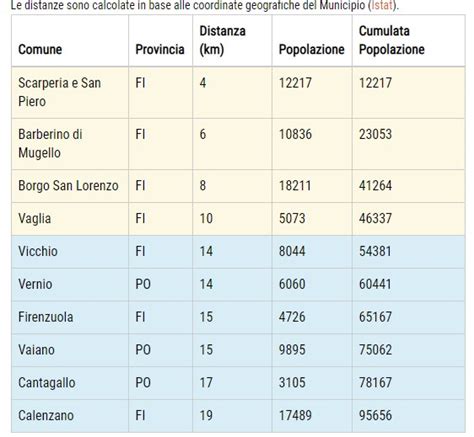Click the Firenzuola row name
Viewport: 474px width, 437px height.
point(46,317)
